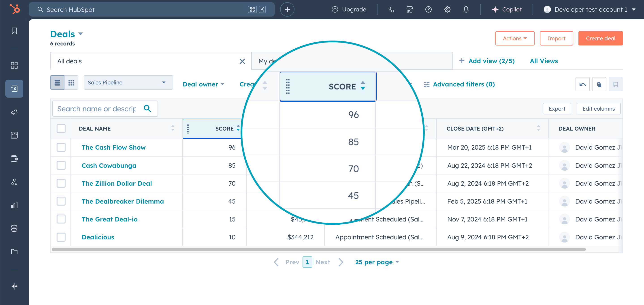Open the Notifications bell icon

[x=466, y=9]
